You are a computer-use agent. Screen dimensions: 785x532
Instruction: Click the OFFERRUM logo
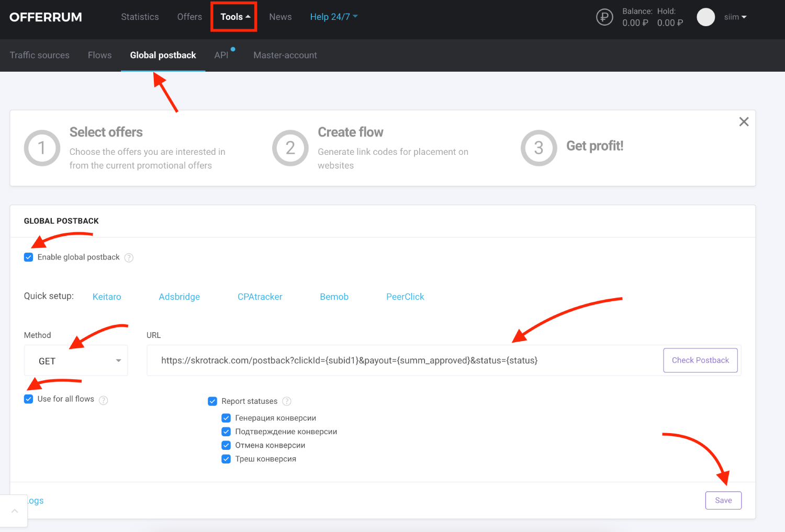(46, 17)
